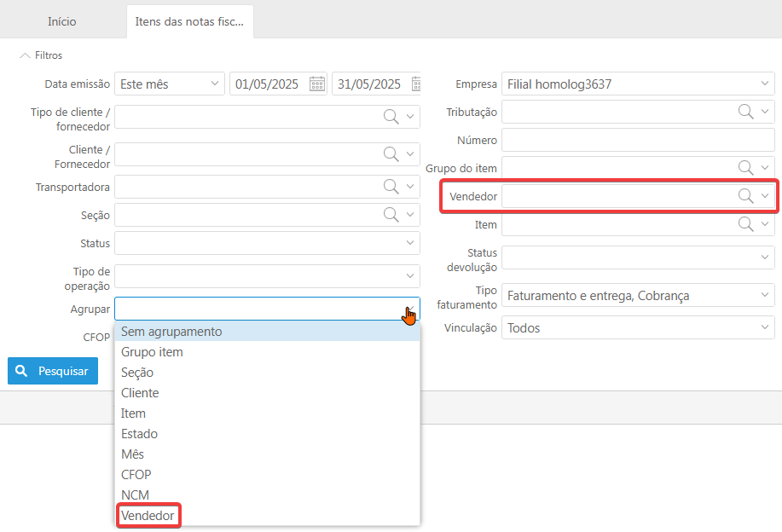Open the calendar picker for 01/05/2025 date
782x532 pixels.
coord(317,84)
